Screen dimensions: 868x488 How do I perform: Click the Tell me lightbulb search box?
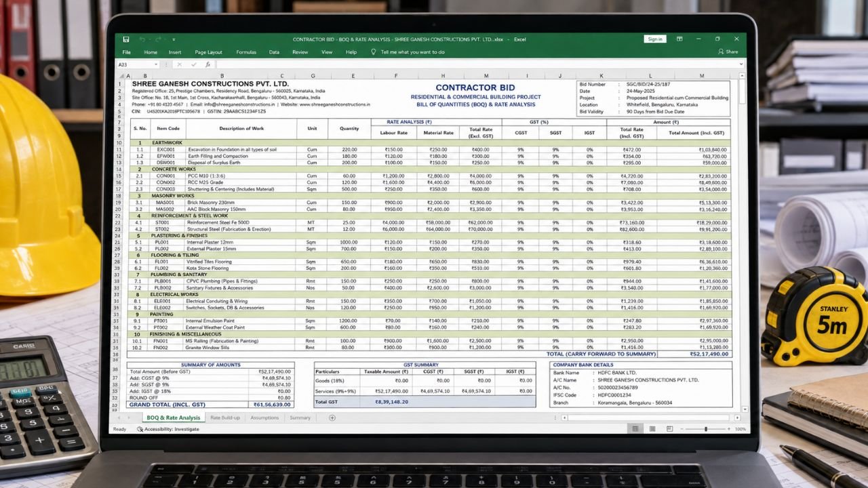pos(408,52)
